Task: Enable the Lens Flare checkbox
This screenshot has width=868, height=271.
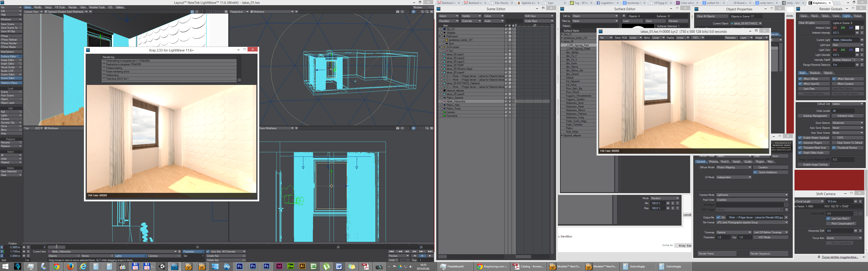Action: 800,89
